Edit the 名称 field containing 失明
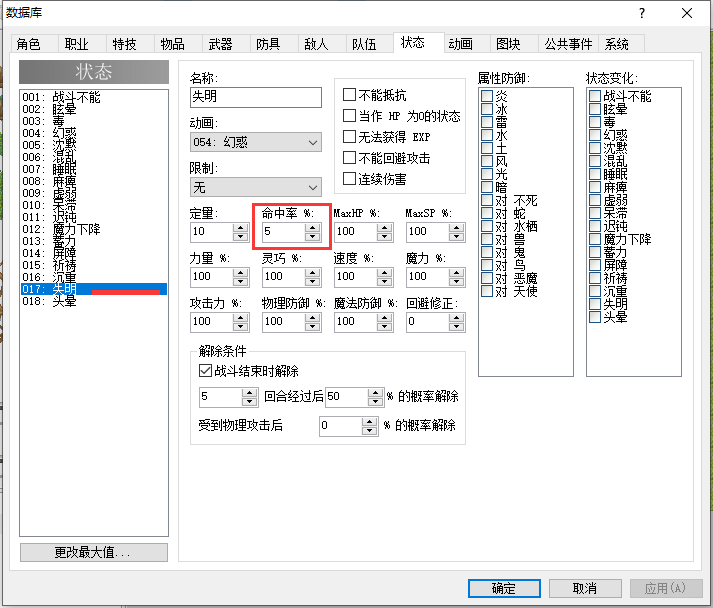 coord(256,97)
